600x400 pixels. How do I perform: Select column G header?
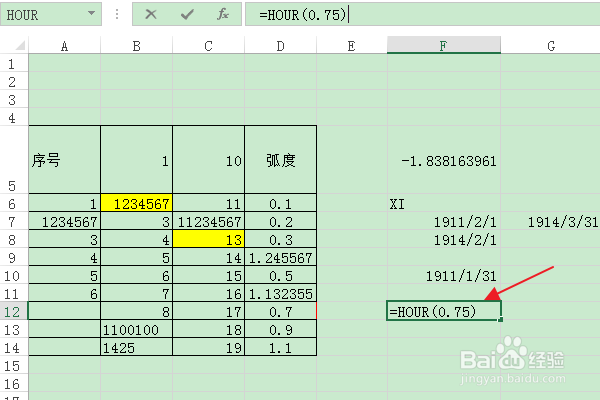tap(551, 46)
